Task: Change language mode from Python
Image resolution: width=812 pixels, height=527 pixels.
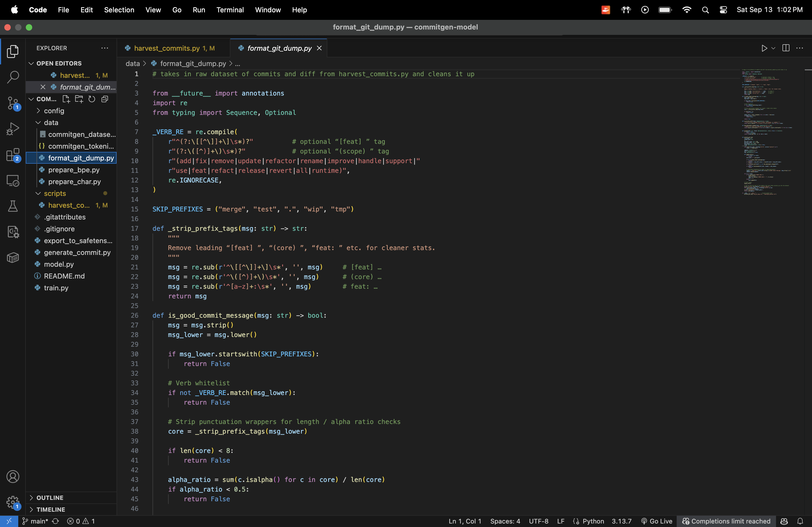Action: (x=593, y=521)
